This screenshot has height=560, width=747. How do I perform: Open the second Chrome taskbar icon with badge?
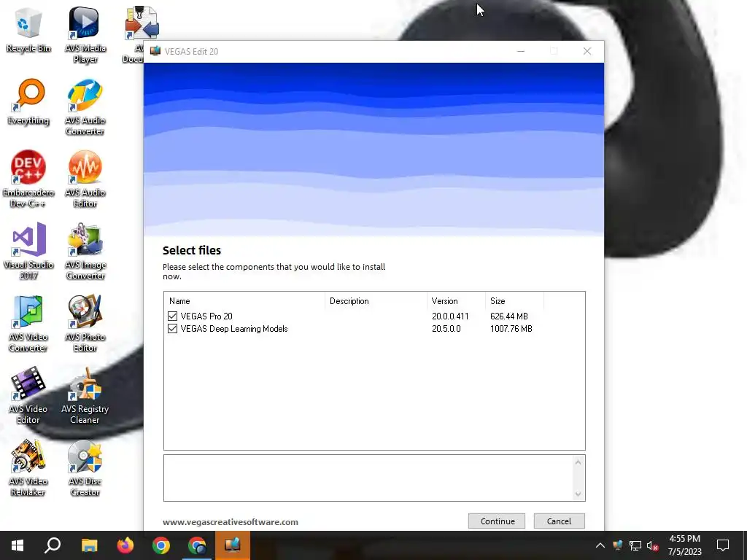pos(197,545)
